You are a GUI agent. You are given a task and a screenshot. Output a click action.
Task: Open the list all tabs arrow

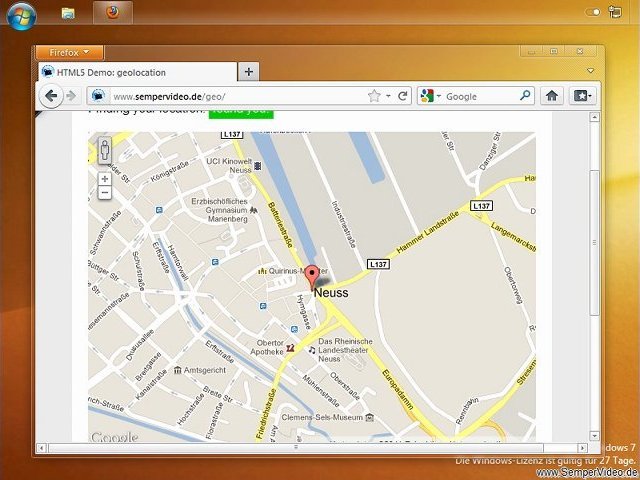(590, 71)
